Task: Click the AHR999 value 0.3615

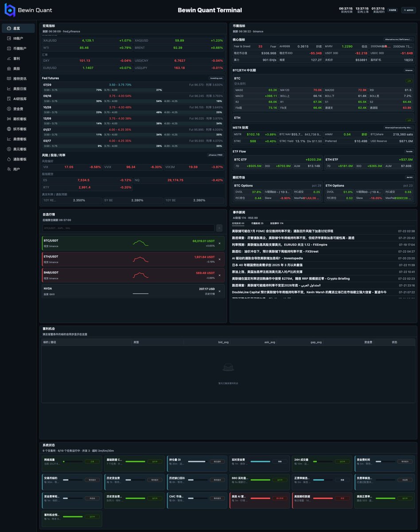Action: coord(303,46)
